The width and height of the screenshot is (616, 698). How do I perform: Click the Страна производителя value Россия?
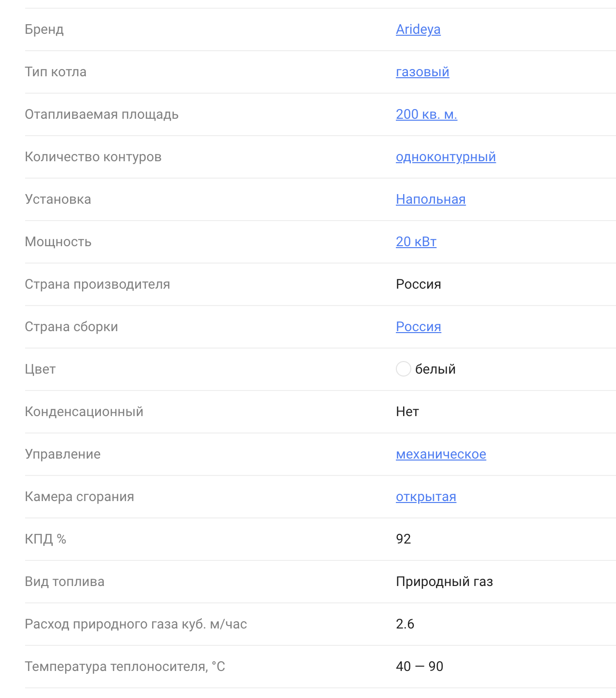pyautogui.click(x=418, y=284)
